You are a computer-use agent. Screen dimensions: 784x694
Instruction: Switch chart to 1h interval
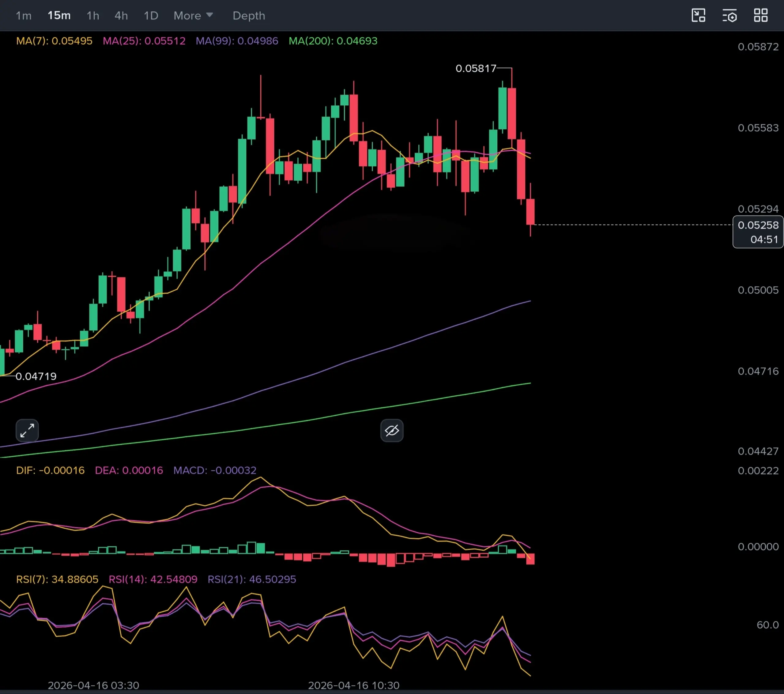(93, 16)
